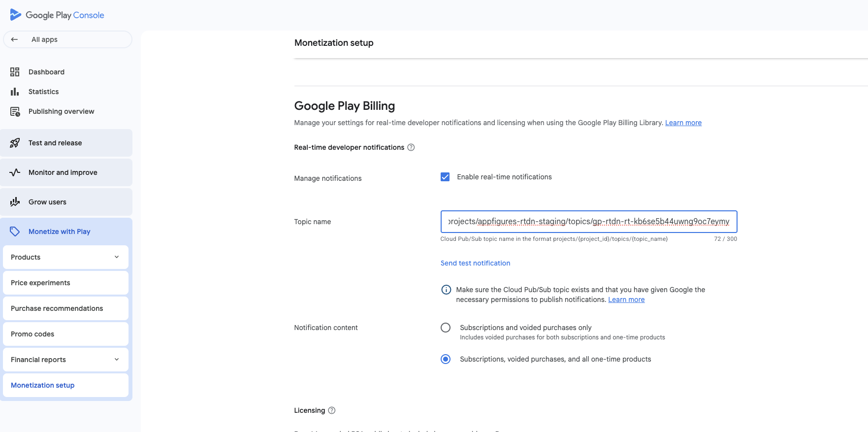
Task: Click the Dashboard grid icon
Action: click(15, 72)
